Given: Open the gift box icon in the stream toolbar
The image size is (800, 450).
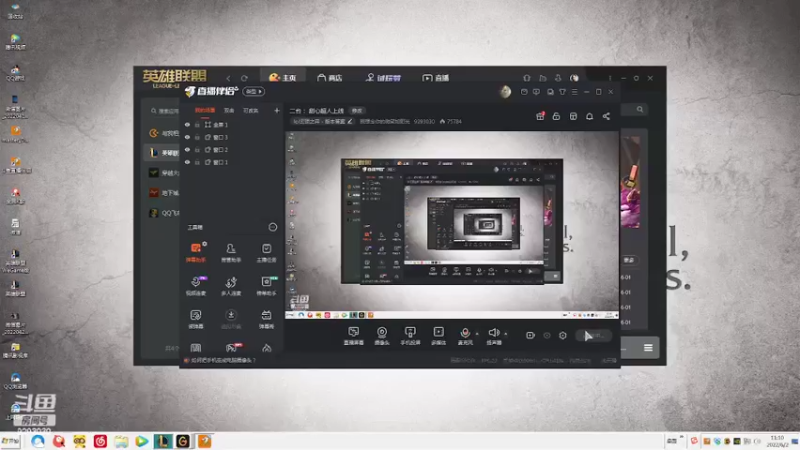Looking at the screenshot, I should coord(540,116).
